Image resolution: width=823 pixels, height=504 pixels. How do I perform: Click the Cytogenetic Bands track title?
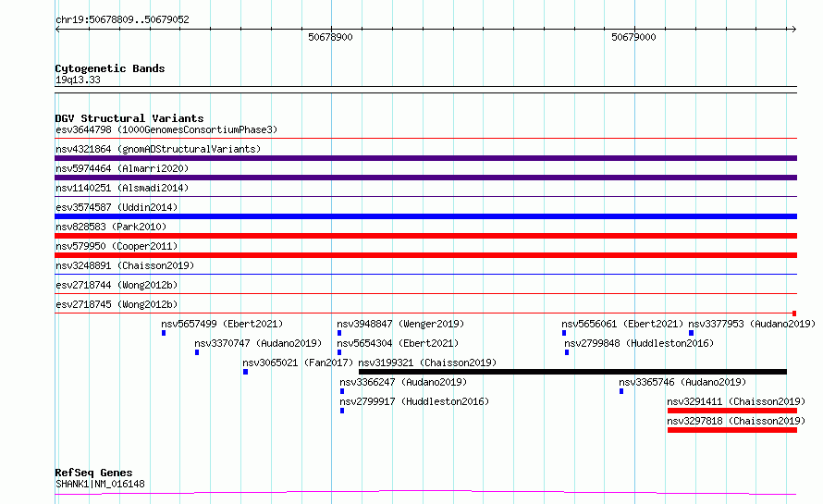tap(110, 68)
